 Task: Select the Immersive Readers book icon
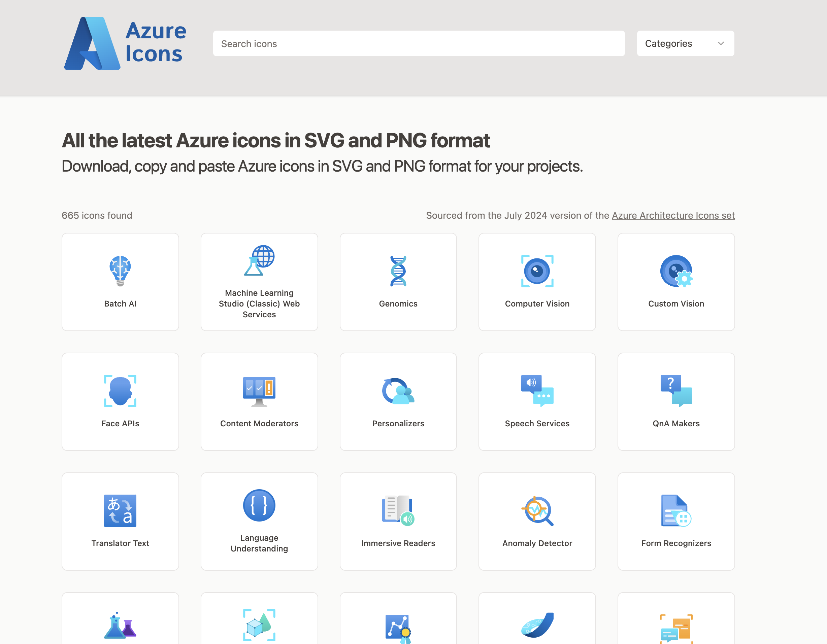coord(398,510)
